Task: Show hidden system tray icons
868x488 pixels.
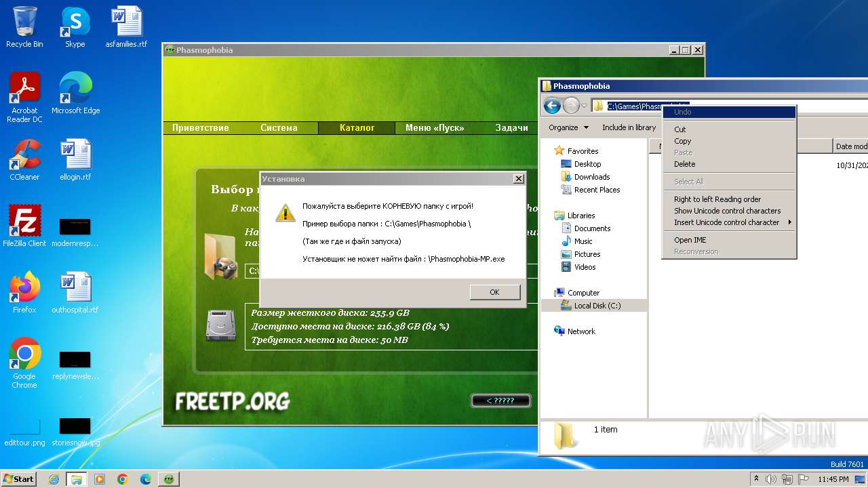Action: coord(755,479)
